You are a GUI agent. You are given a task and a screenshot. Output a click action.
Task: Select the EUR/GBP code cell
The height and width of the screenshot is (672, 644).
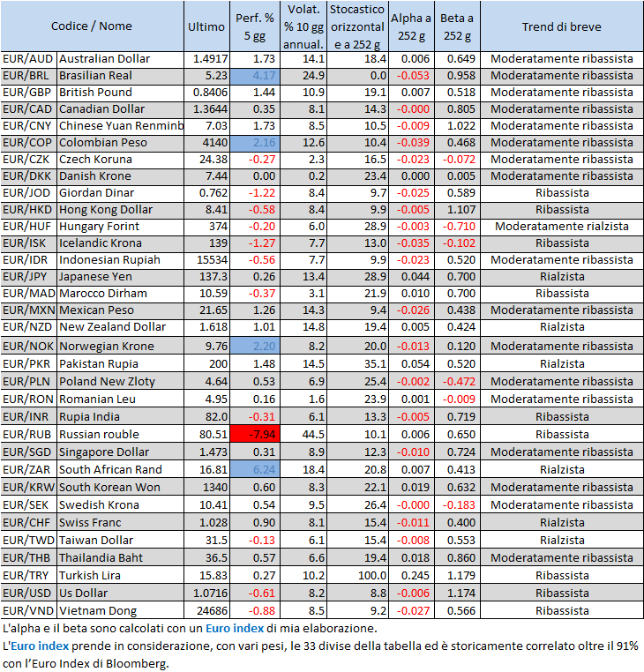(29, 93)
